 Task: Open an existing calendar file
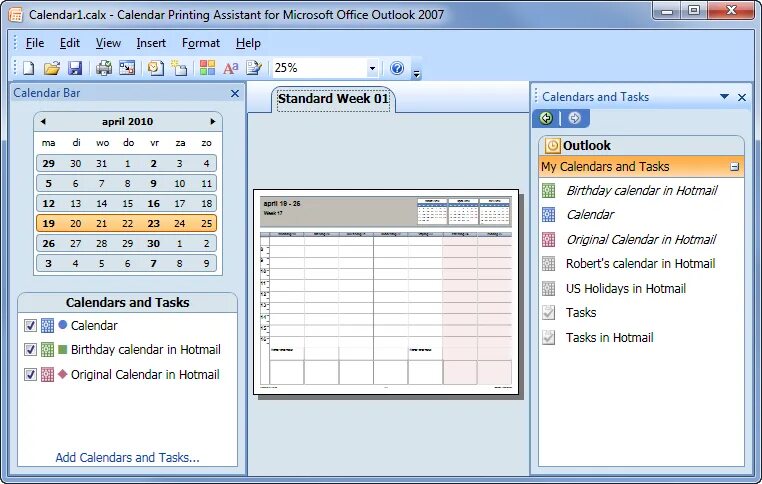52,68
